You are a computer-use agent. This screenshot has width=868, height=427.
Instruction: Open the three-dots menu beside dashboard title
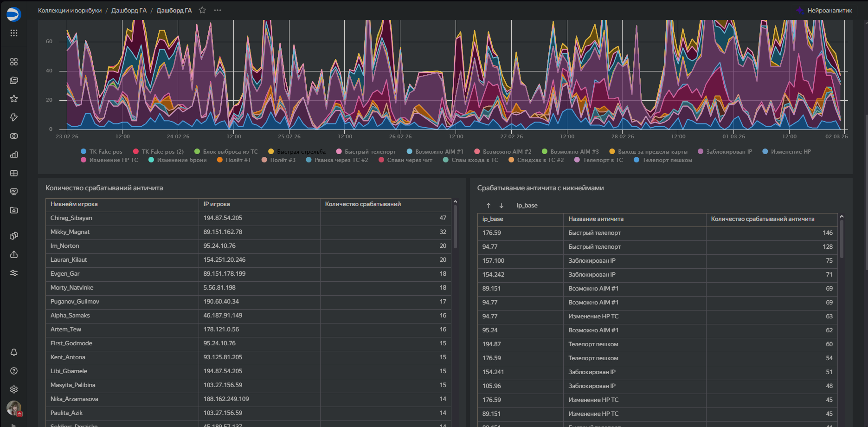click(x=218, y=10)
